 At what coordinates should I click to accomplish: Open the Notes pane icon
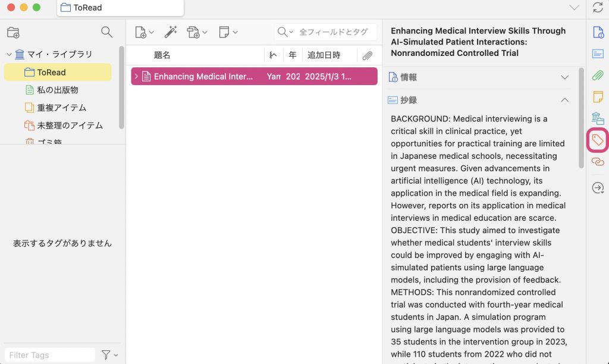coord(598,97)
